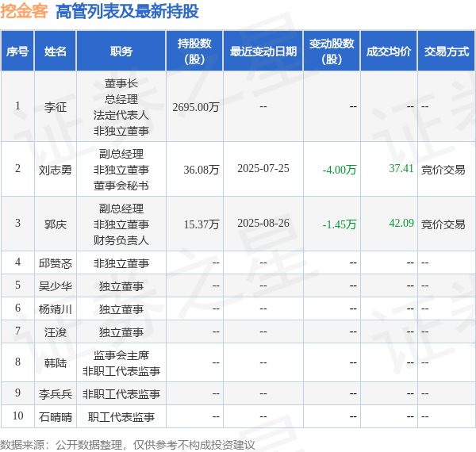Click the 36.08万 shareholding value
476x452 pixels.
click(x=202, y=170)
